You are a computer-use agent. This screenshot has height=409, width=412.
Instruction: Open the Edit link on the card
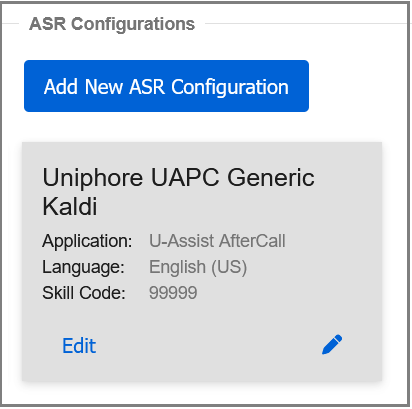point(79,346)
